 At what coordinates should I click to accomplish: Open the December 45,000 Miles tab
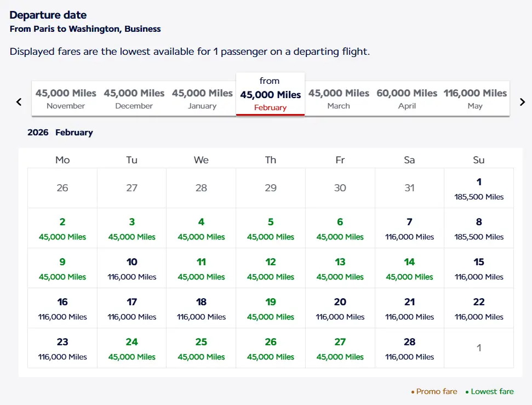point(134,99)
